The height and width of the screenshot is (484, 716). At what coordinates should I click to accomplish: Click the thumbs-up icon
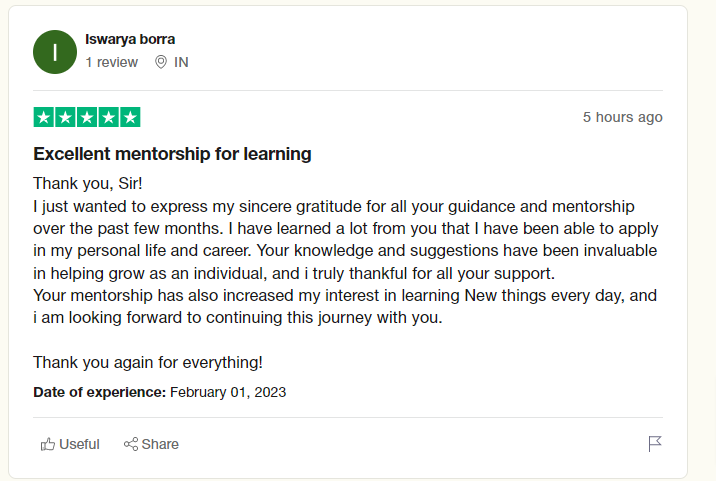coord(47,444)
